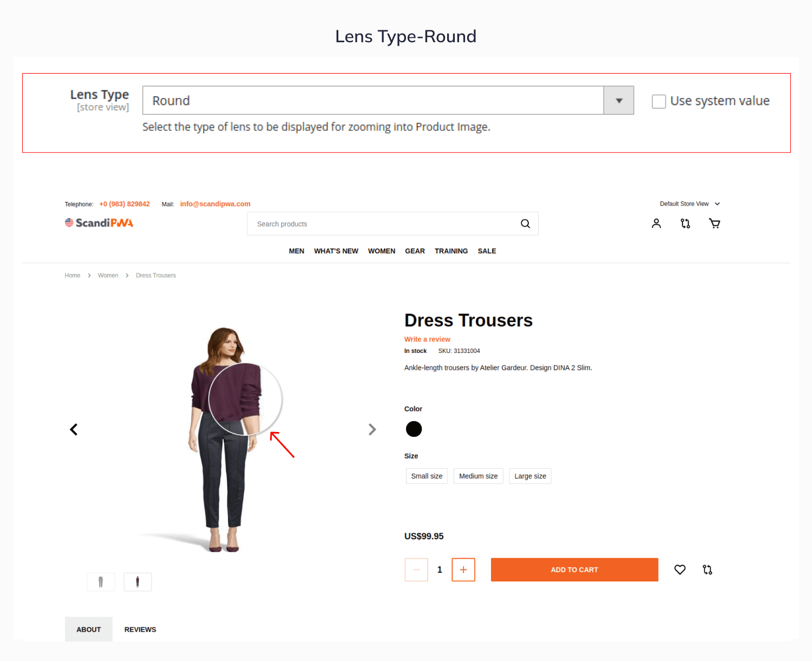812x661 pixels.
Task: Choose Medium size option
Action: click(479, 476)
